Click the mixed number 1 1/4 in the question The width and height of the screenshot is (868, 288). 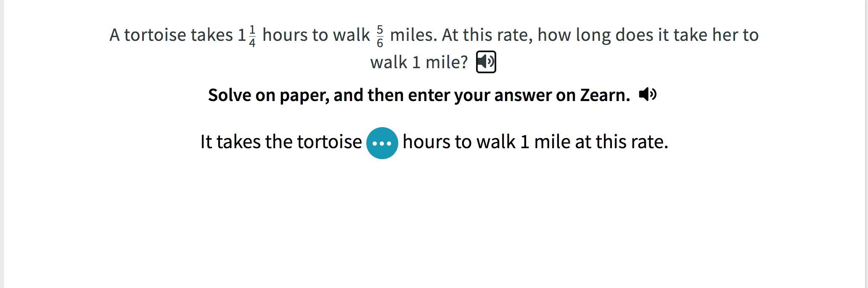247,35
